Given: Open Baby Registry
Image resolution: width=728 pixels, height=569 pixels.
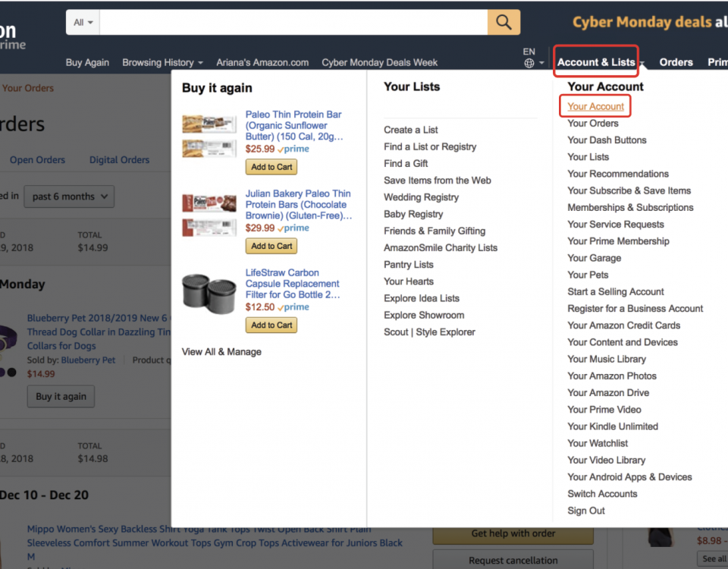Looking at the screenshot, I should (x=413, y=214).
